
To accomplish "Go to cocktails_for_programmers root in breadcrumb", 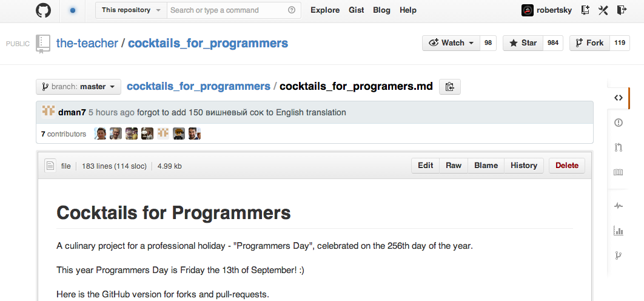I will (x=198, y=86).
